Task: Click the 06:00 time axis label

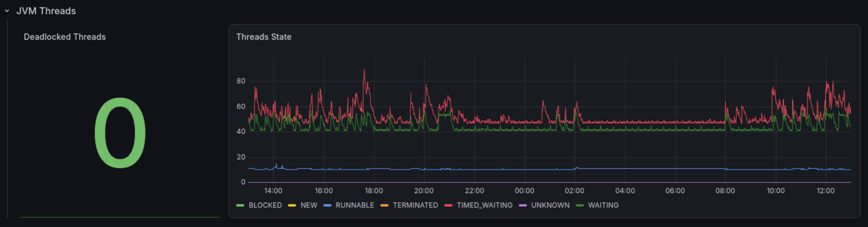Action: tap(675, 191)
